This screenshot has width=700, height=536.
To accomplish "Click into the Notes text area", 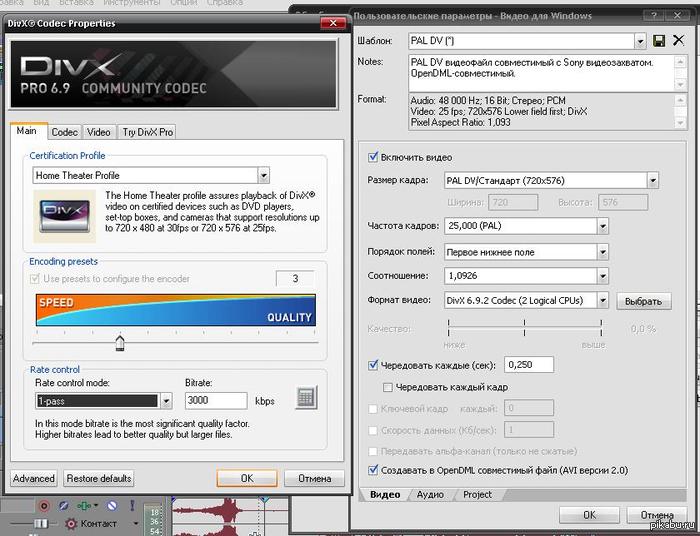I will [x=541, y=73].
